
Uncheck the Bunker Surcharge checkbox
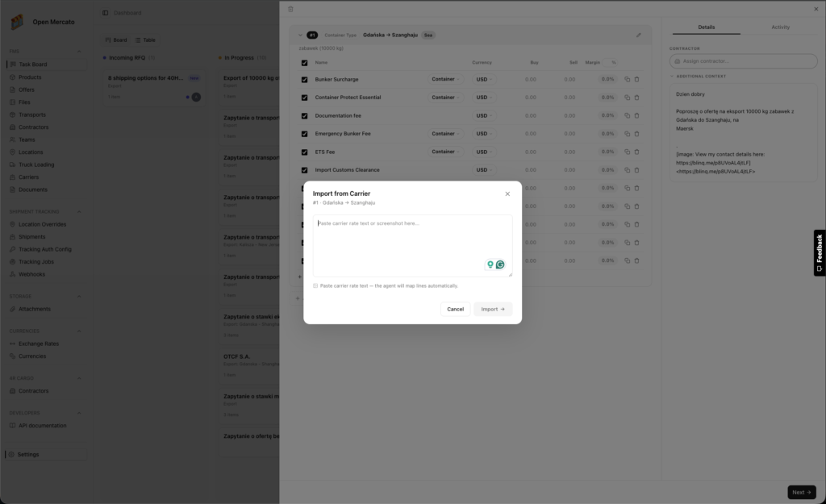pos(304,79)
